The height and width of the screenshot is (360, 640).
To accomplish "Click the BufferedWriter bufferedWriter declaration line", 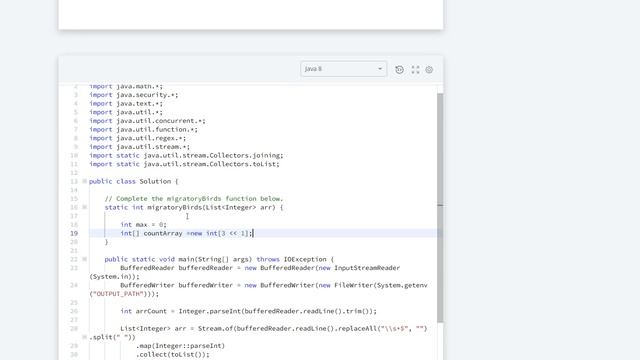I will point(273,285).
